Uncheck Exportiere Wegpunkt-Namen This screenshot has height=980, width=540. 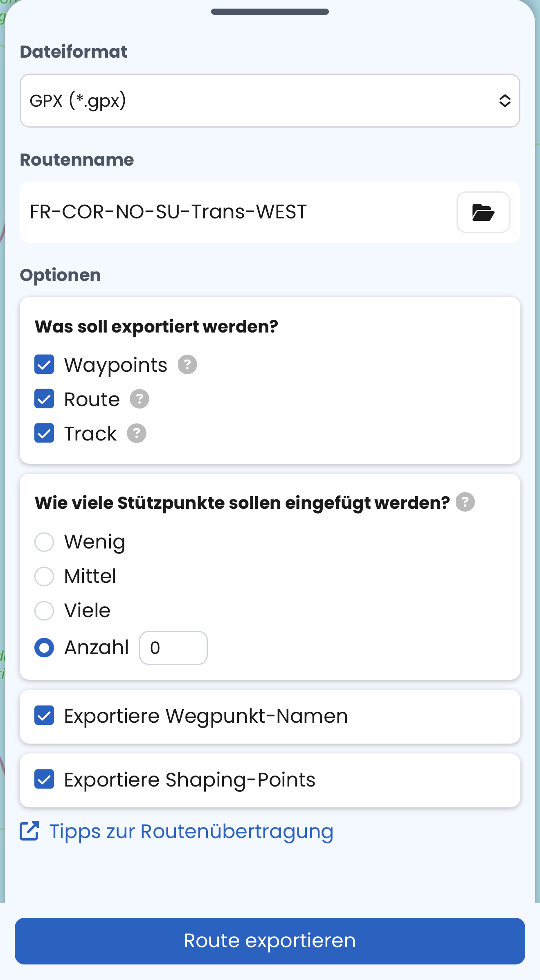coord(44,715)
